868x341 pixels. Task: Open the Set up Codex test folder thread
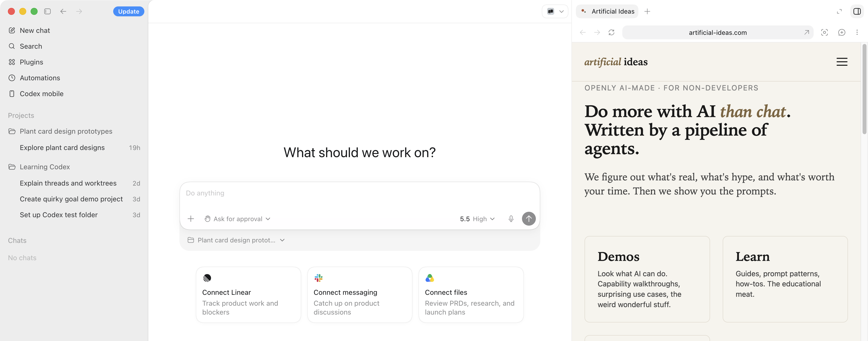pos(74,215)
